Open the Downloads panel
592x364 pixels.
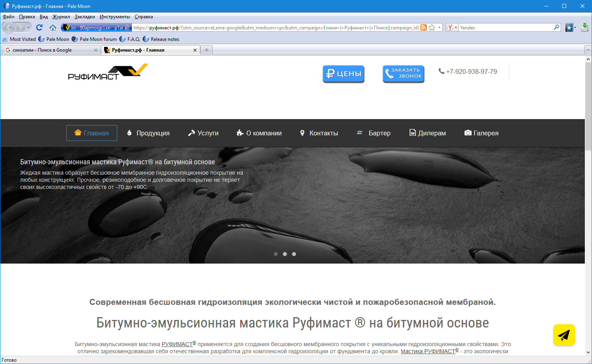584,27
